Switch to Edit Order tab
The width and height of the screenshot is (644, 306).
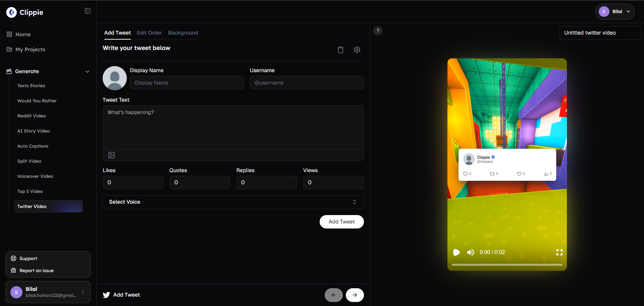pyautogui.click(x=149, y=33)
